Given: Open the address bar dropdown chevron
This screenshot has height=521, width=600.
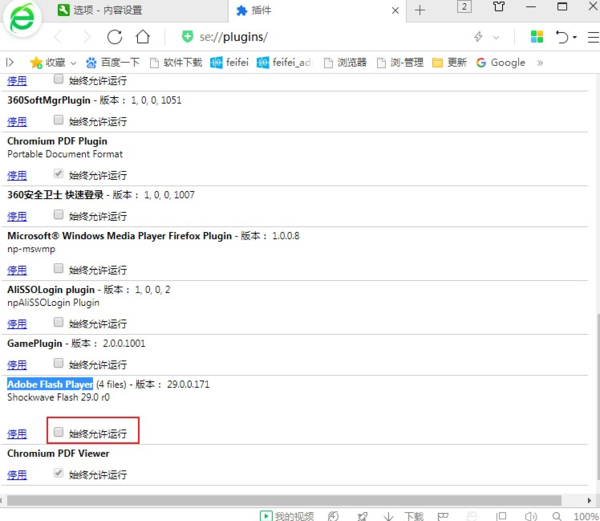Looking at the screenshot, I should [501, 37].
